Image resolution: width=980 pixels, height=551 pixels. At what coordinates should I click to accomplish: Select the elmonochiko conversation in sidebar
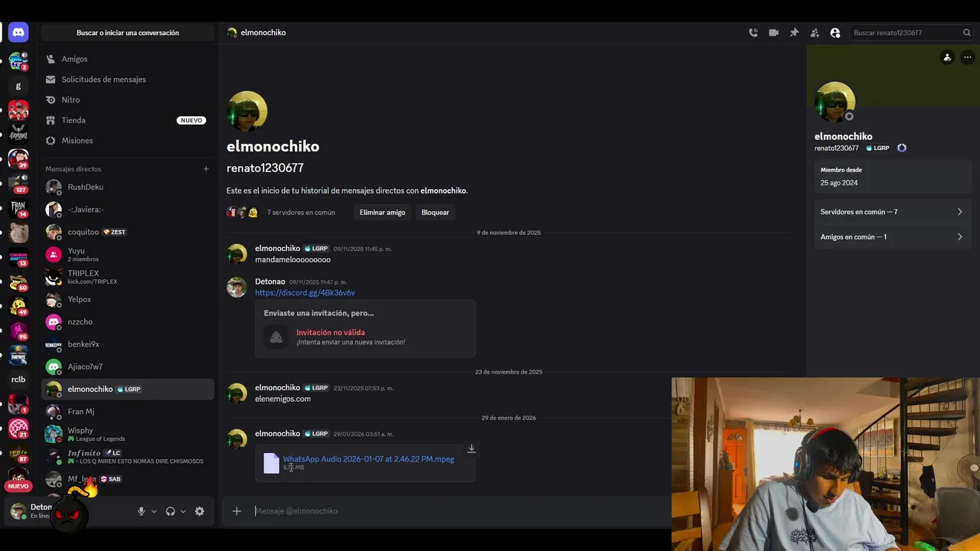(x=128, y=390)
